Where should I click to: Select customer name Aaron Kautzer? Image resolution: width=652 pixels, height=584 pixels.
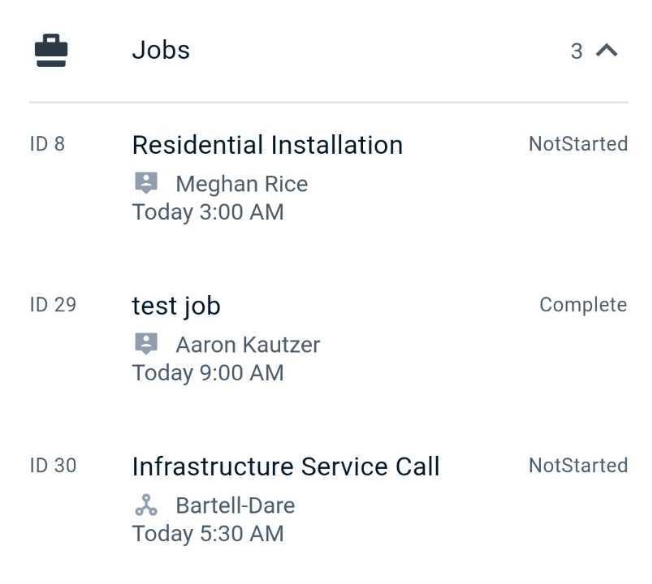pyautogui.click(x=248, y=345)
